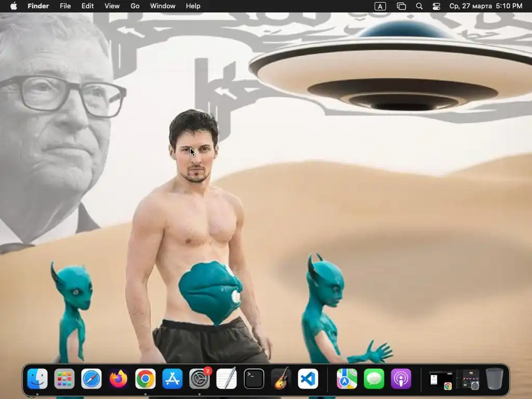Screen dimensions: 532x399
Task: Open the Trash in the Dock
Action: click(x=495, y=379)
